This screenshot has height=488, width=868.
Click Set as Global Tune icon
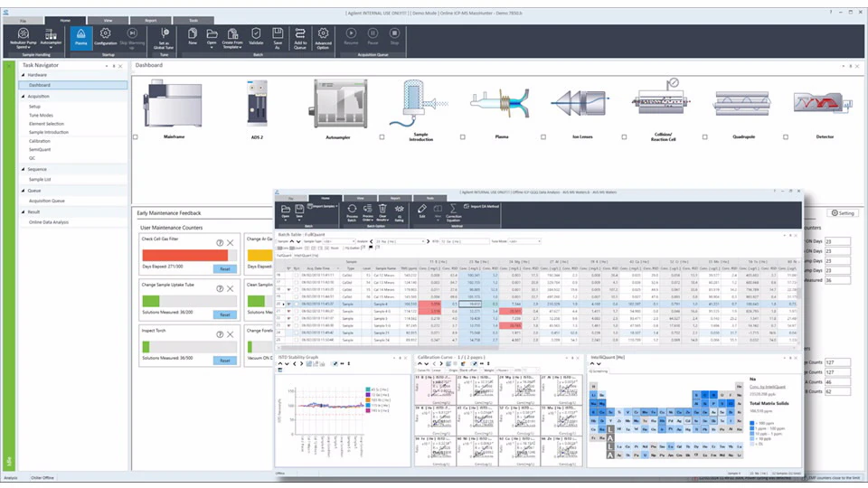pyautogui.click(x=164, y=36)
